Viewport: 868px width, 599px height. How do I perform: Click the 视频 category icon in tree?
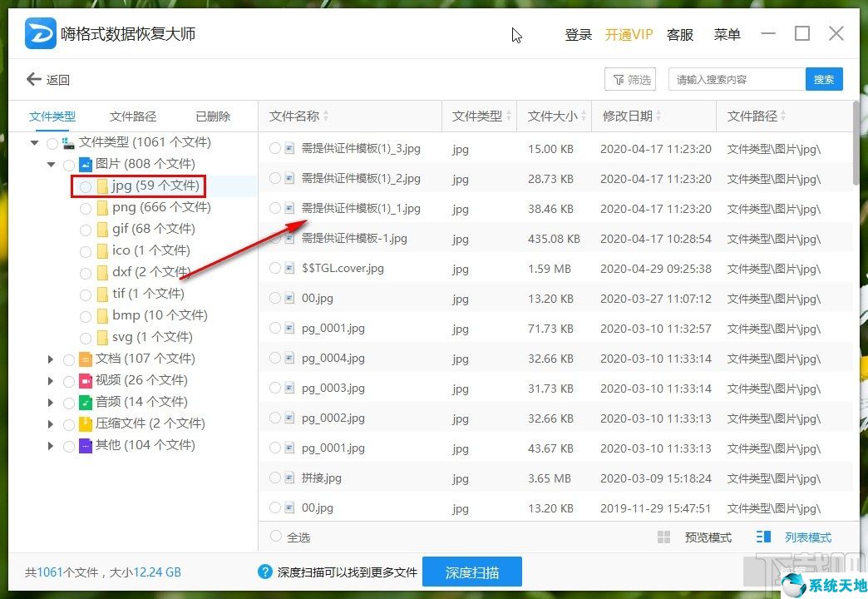[x=83, y=380]
